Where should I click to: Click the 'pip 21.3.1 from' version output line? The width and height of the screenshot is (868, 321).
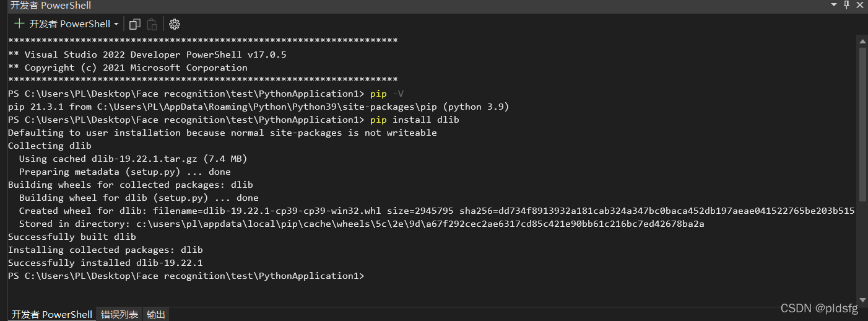tap(258, 107)
